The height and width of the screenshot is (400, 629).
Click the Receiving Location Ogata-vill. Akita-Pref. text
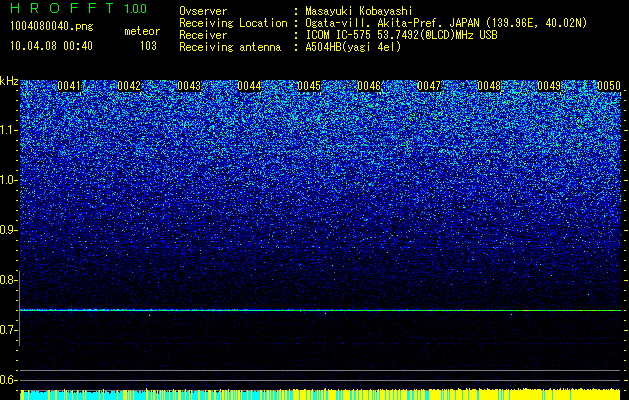pos(446,23)
